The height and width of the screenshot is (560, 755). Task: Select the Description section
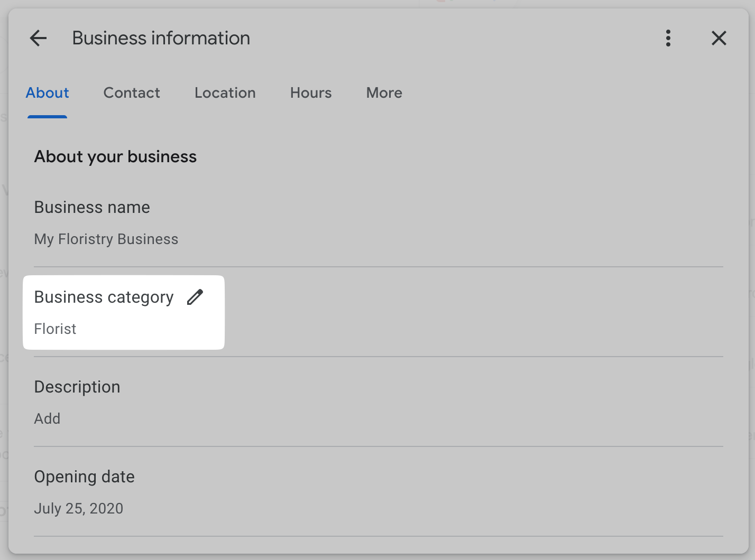pos(77,387)
